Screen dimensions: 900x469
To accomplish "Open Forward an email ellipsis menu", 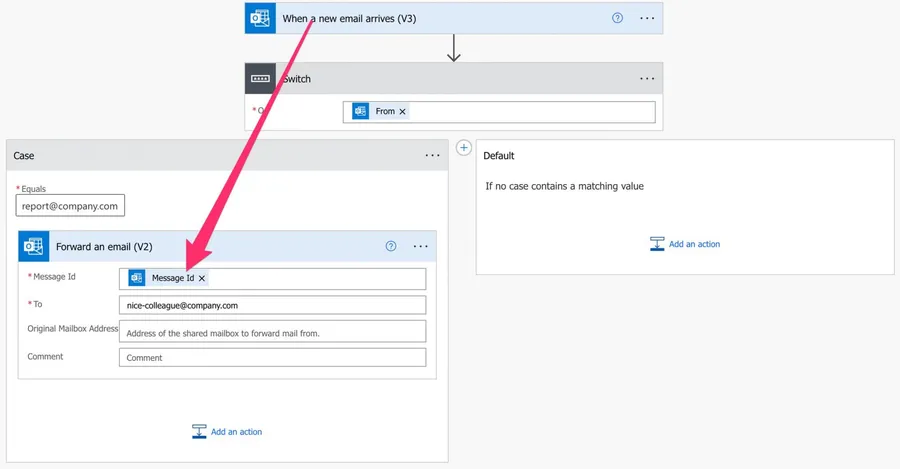I will [420, 246].
